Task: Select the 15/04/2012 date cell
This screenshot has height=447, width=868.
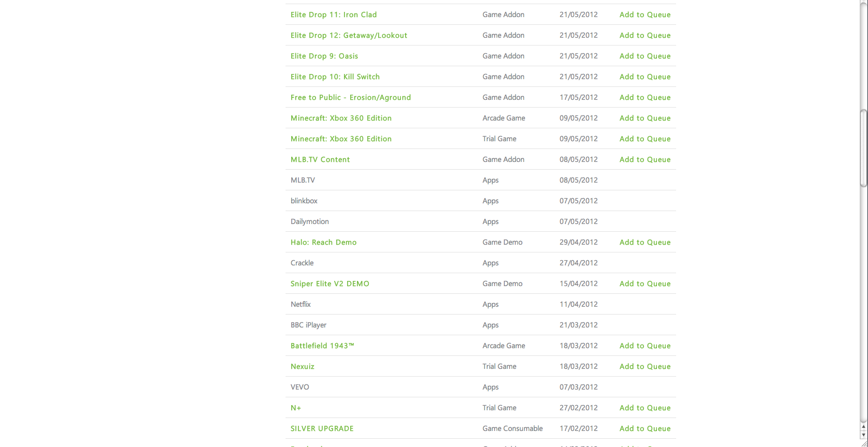Action: pos(578,284)
